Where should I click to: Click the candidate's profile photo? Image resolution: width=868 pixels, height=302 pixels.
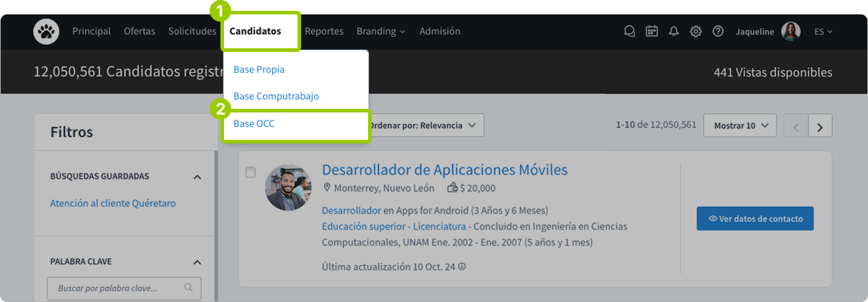tap(289, 187)
